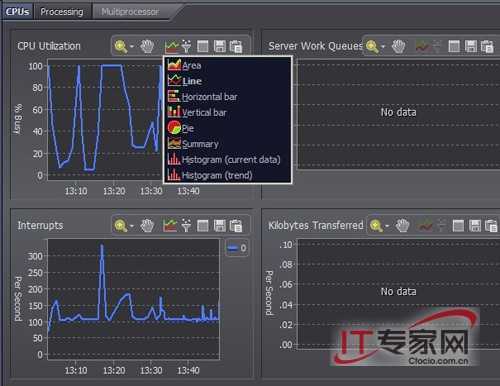Image resolution: width=500 pixels, height=386 pixels.
Task: Click the Kilobytes Transferred title
Action: (316, 225)
